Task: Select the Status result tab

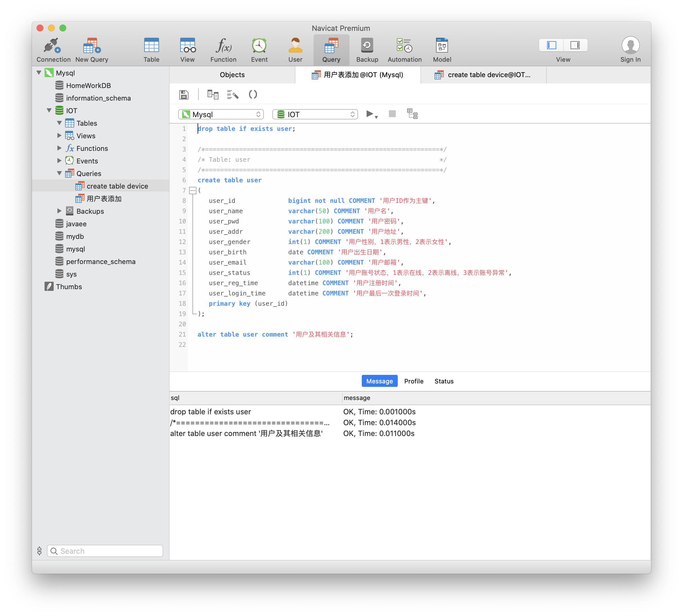Action: tap(444, 381)
